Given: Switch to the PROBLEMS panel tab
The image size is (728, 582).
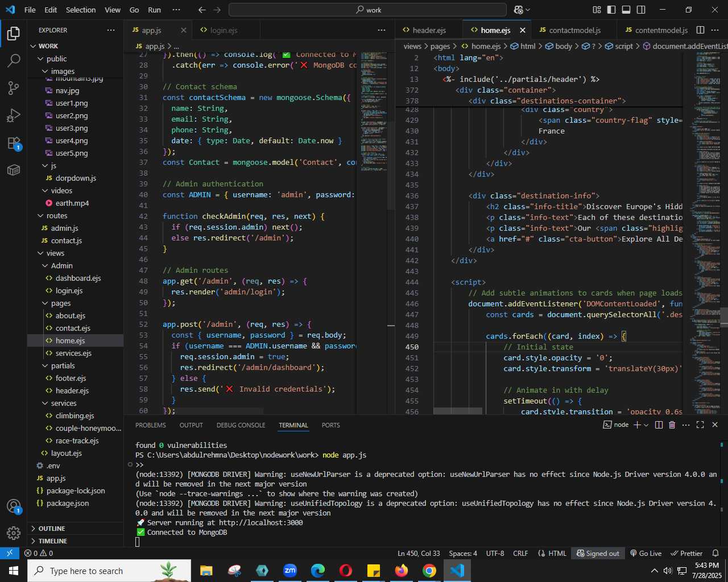Looking at the screenshot, I should pos(151,425).
